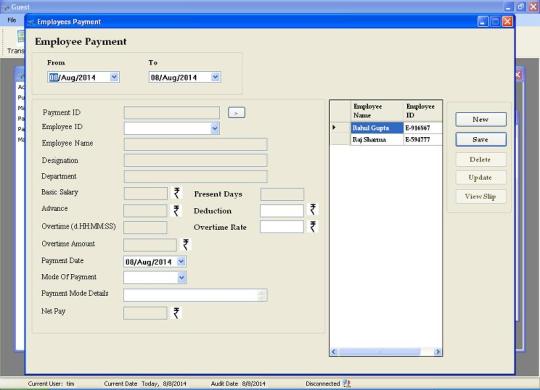
Task: Click the Employees Payment title bar icon
Action: click(x=31, y=22)
